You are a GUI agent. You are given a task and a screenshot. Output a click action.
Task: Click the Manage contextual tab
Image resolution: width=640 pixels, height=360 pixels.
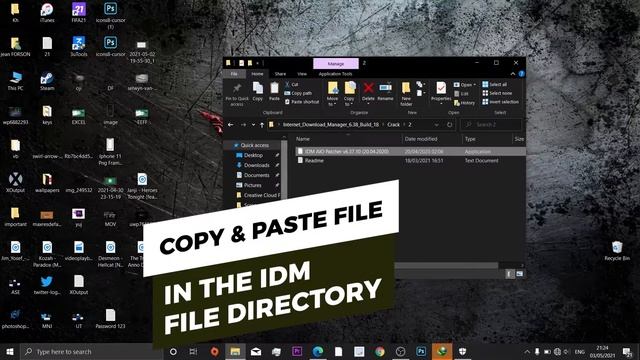(336, 64)
